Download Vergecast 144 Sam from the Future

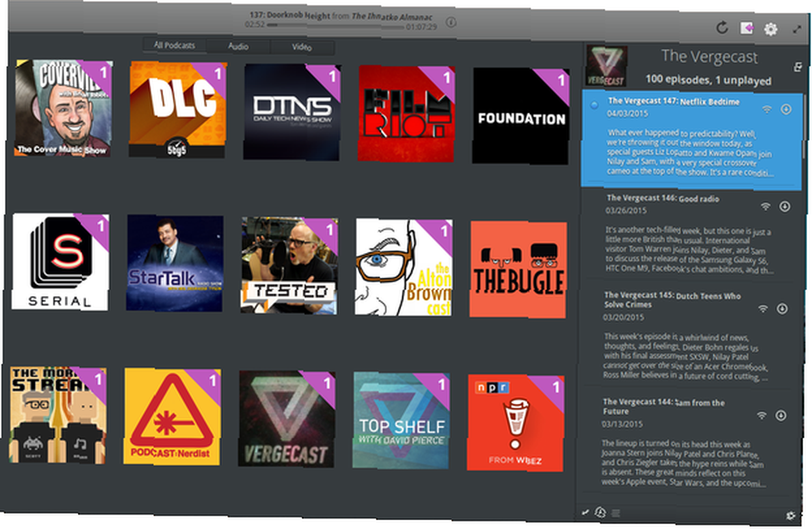781,415
